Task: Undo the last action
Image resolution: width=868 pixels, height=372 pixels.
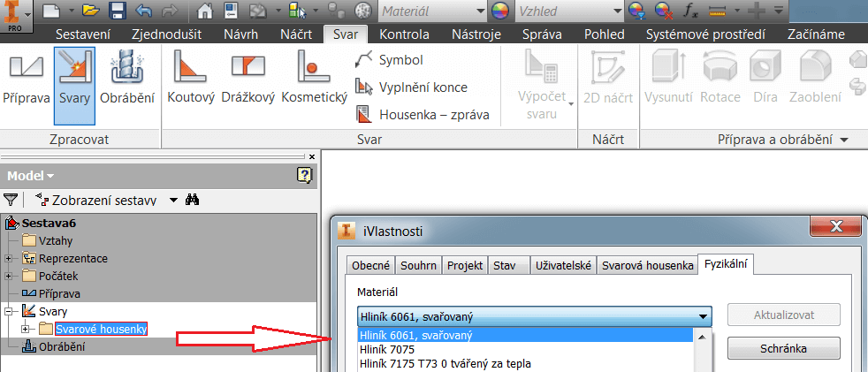Action: [x=143, y=10]
